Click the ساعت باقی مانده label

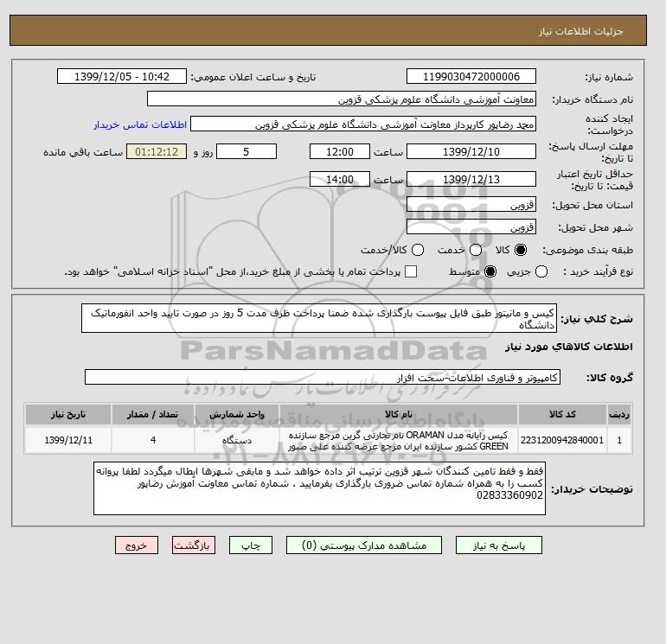click(83, 152)
